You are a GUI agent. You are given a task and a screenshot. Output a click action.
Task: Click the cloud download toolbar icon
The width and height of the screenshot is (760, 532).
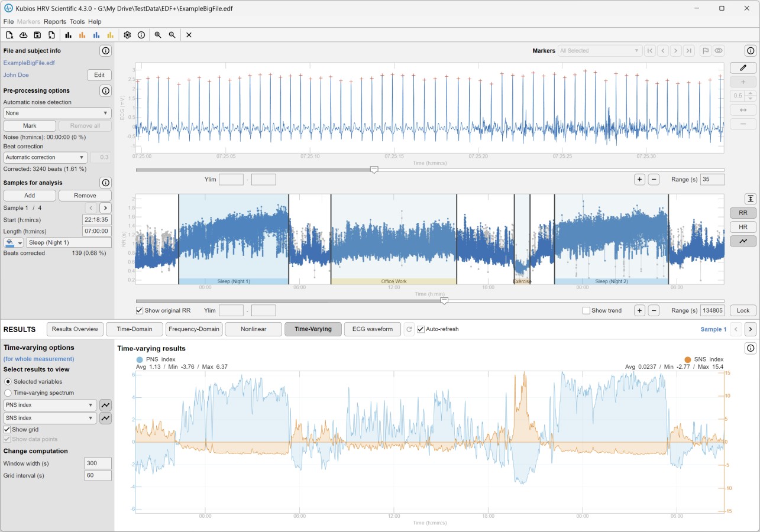pyautogui.click(x=24, y=35)
